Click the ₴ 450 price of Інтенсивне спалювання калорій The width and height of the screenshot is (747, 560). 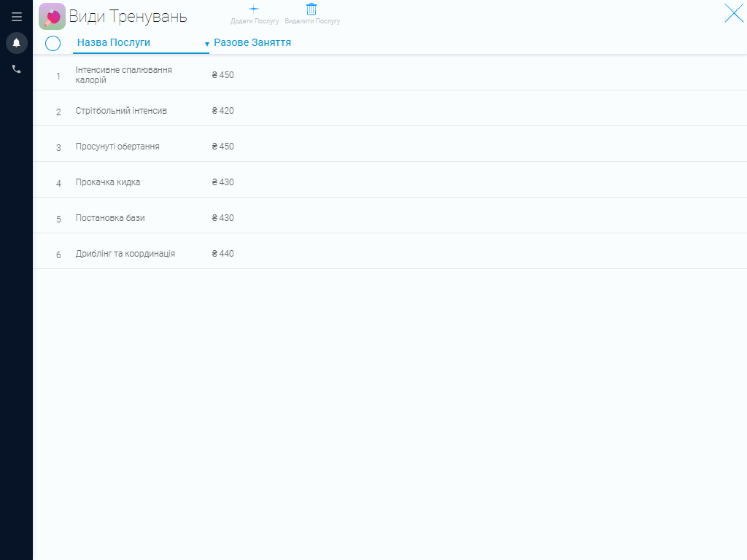[223, 75]
